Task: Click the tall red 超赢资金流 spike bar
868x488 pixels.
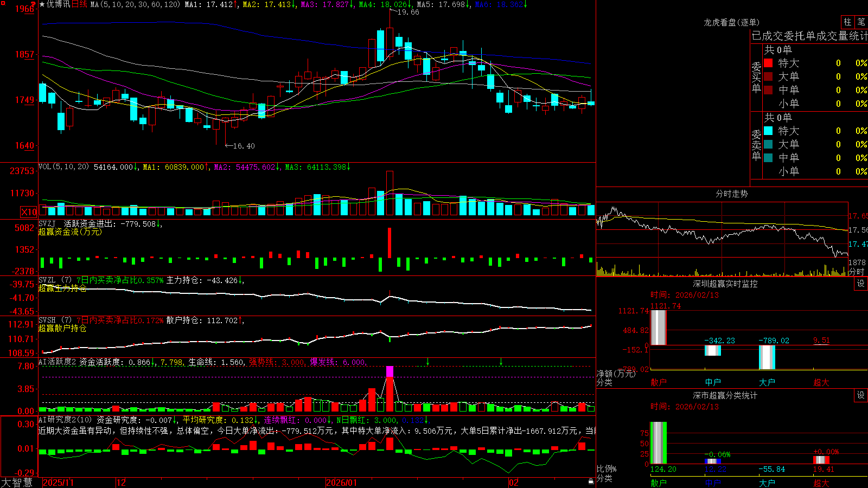Action: point(390,243)
